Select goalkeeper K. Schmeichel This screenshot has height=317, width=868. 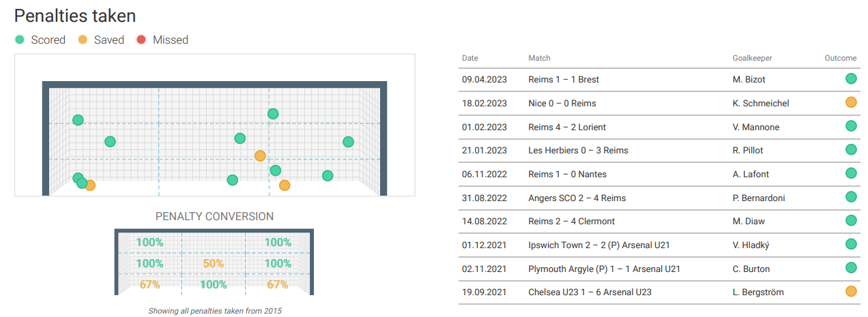click(761, 103)
